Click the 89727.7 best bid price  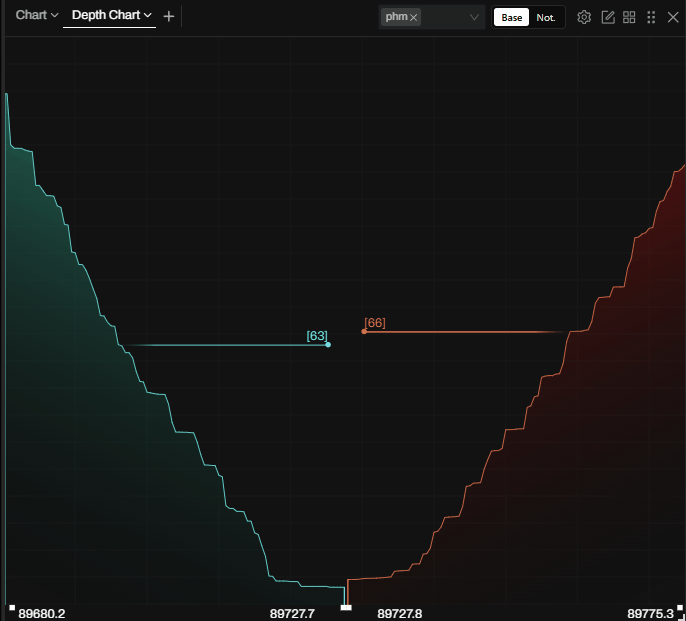coord(292,614)
